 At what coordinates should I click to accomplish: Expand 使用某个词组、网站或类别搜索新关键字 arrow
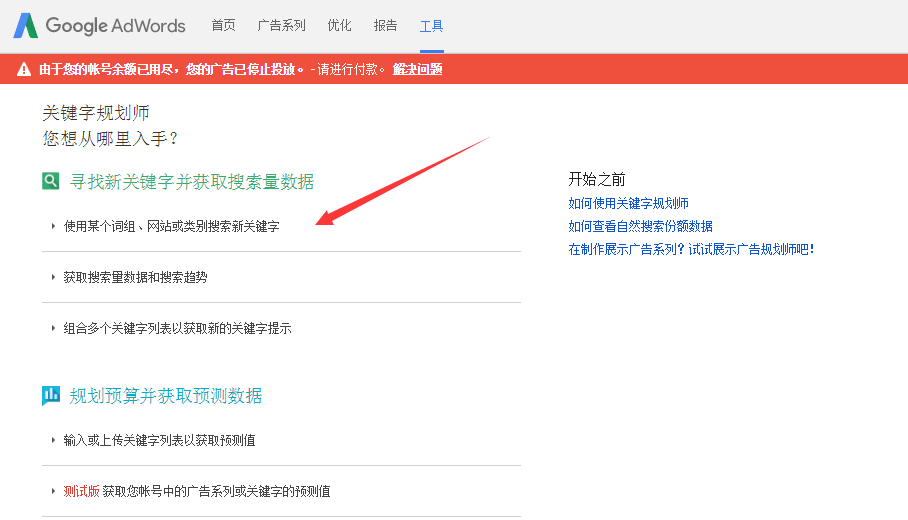pyautogui.click(x=53, y=226)
